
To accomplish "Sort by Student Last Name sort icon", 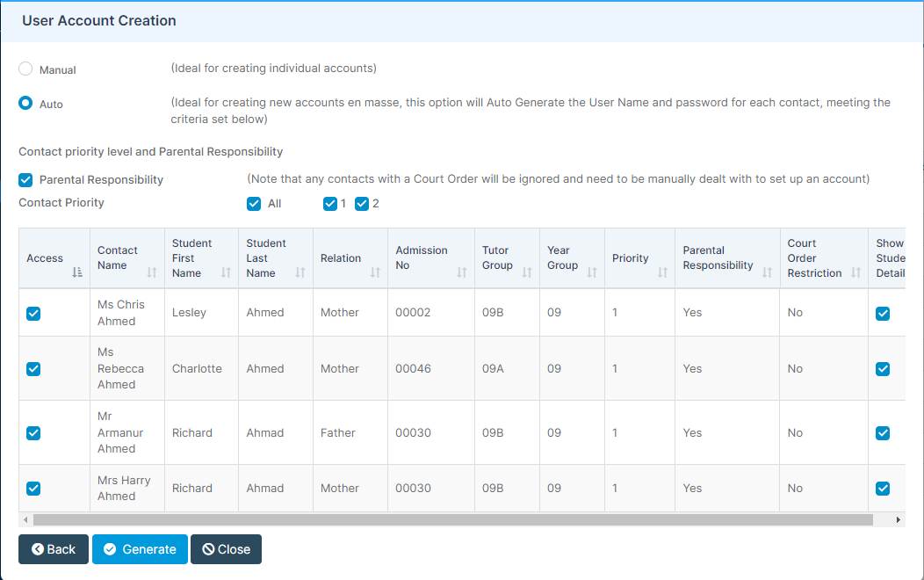I will pos(300,272).
